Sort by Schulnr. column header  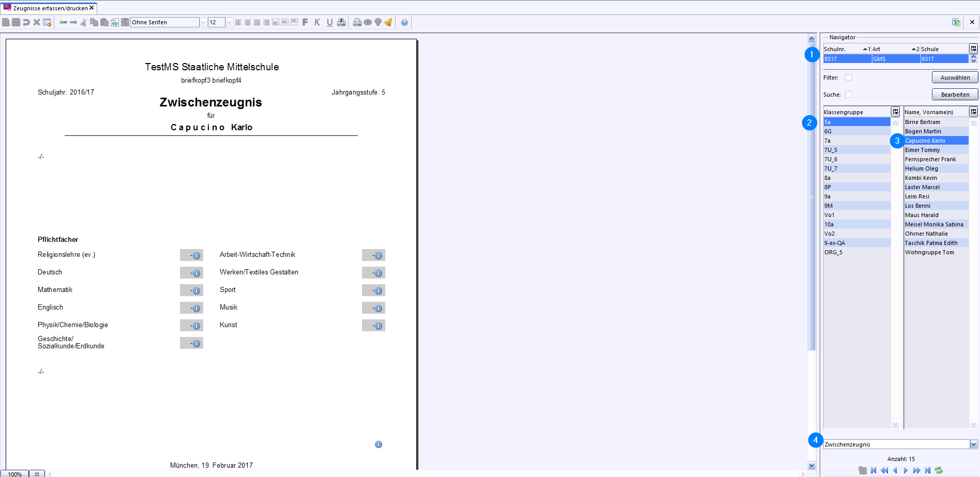tap(847, 49)
